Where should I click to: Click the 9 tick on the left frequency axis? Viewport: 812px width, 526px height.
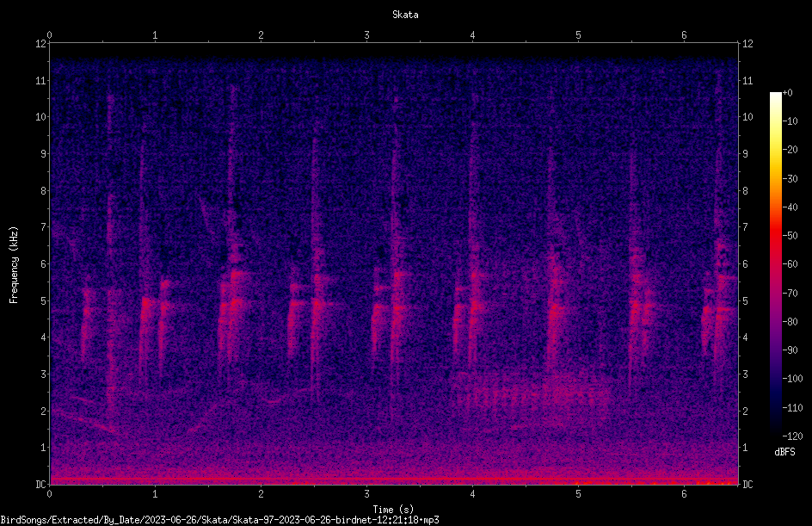pyautogui.click(x=44, y=154)
